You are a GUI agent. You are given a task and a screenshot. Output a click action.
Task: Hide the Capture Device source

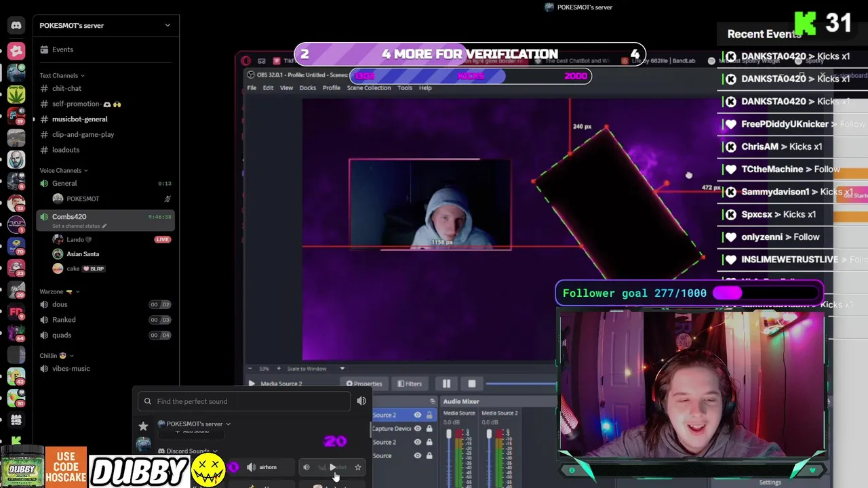(x=417, y=428)
